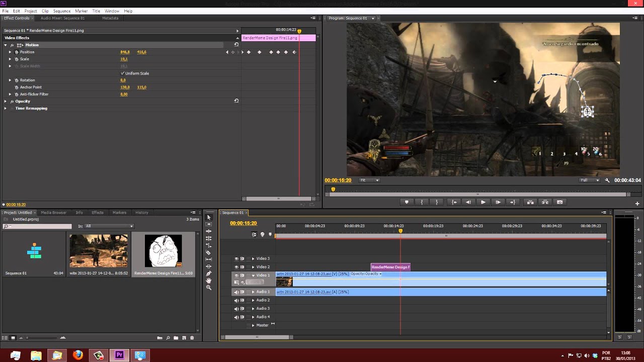Click Mark In in Program monitor
Image resolution: width=644 pixels, height=362 pixels.
tap(422, 202)
